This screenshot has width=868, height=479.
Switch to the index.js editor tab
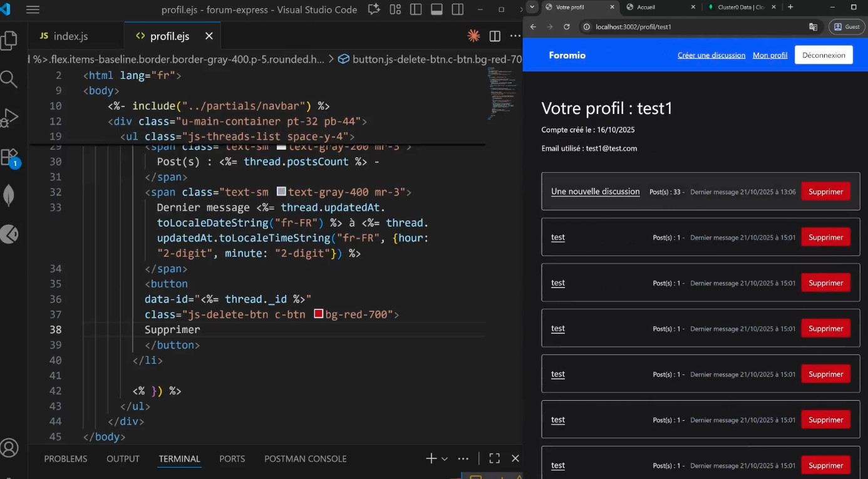click(64, 36)
